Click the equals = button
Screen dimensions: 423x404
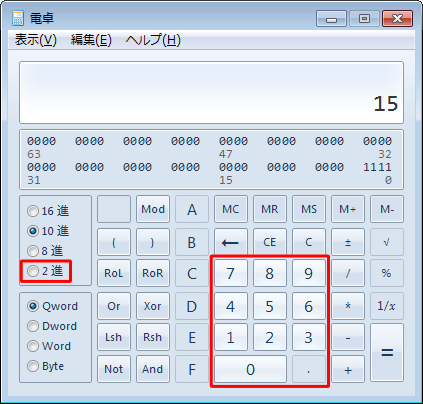tap(387, 353)
